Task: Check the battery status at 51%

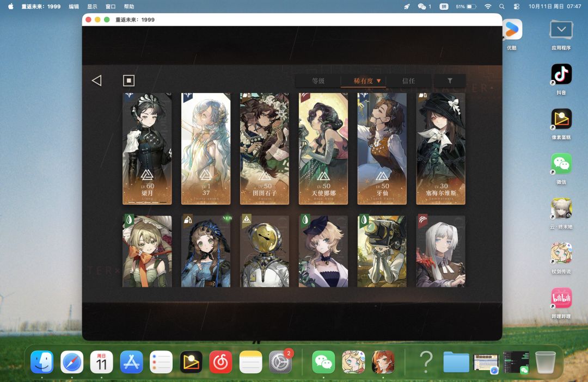Action: (x=466, y=7)
